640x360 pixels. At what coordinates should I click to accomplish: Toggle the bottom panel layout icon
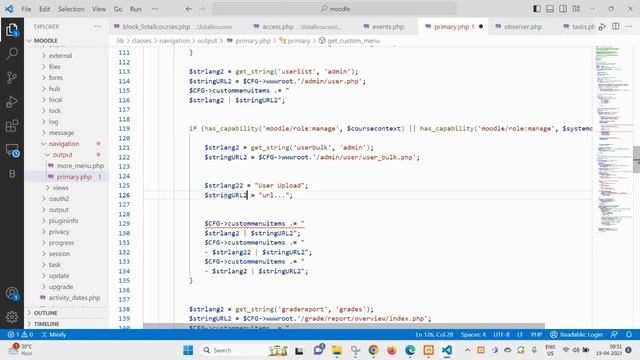tap(550, 9)
